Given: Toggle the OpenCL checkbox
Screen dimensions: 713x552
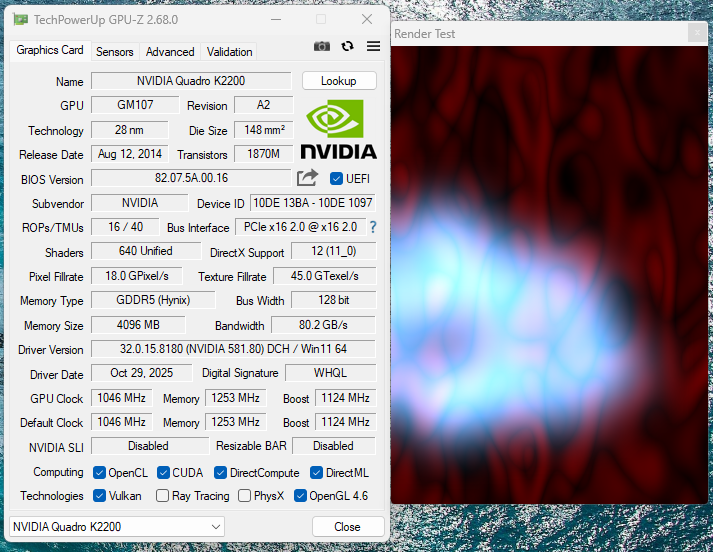Looking at the screenshot, I should point(99,473).
